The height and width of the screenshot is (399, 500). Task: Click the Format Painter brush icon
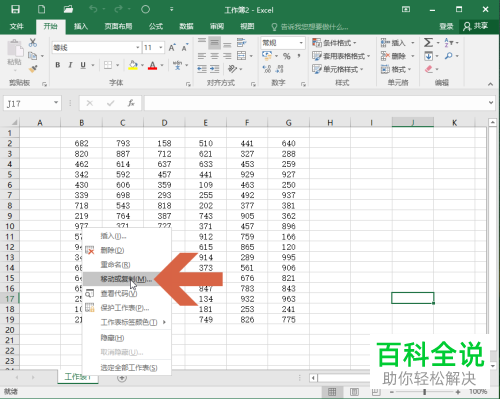[33, 69]
